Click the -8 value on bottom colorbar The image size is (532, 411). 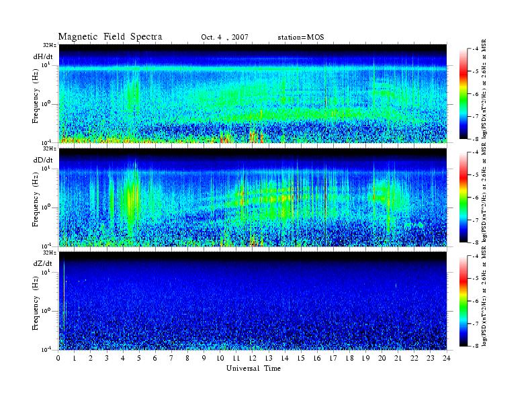click(476, 346)
